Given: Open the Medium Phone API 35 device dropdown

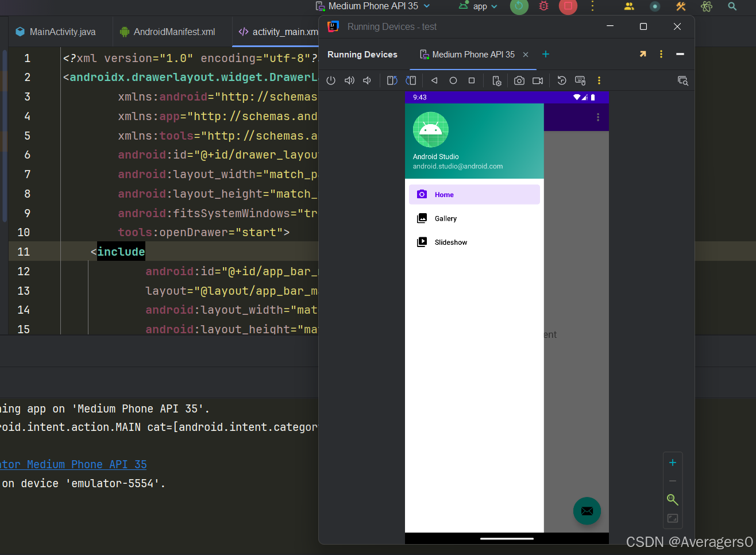Looking at the screenshot, I should point(372,6).
